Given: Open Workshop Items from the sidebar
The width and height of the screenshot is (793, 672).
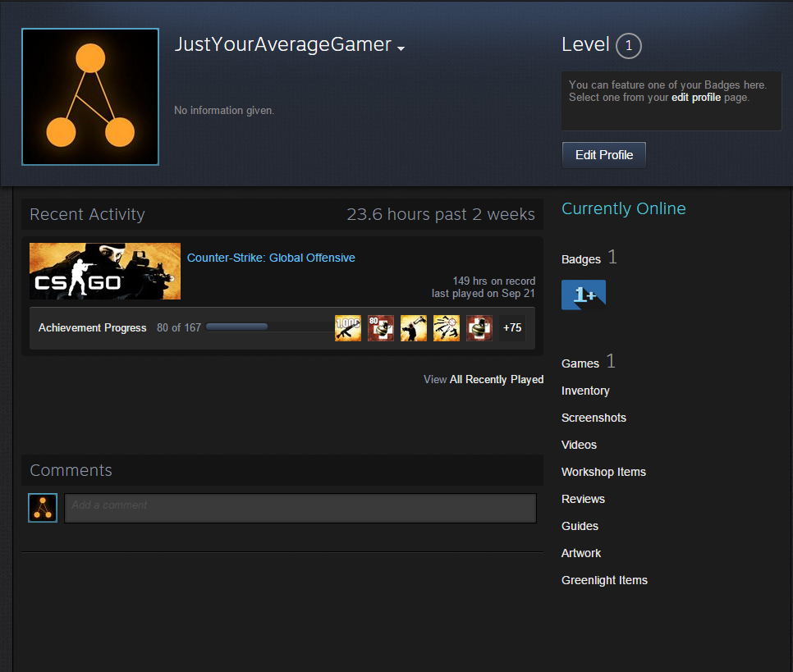Looking at the screenshot, I should click(604, 472).
